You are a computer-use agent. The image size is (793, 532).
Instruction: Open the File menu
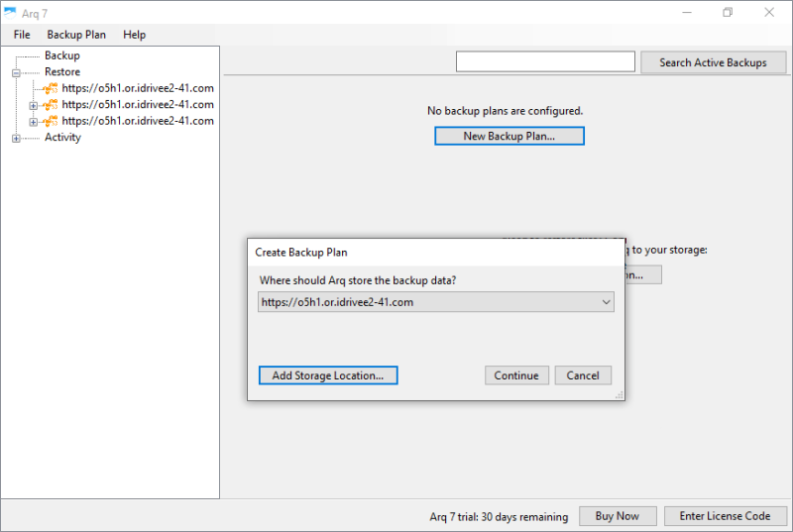pyautogui.click(x=22, y=35)
